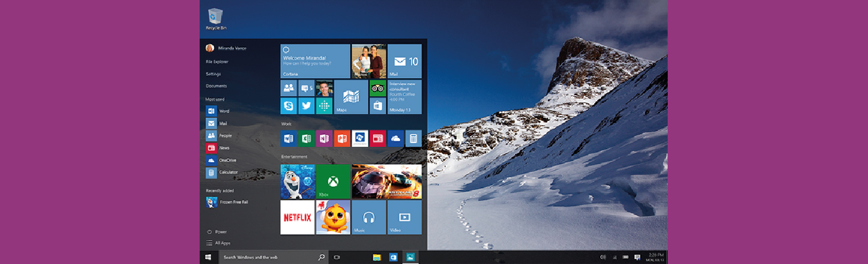Click the "Work" tile group heading
This screenshot has height=264, width=868.
[x=286, y=124]
